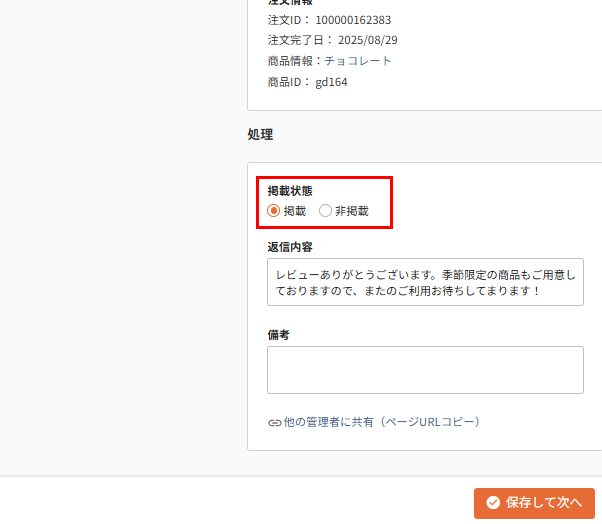The width and height of the screenshot is (602, 524).
Task: Click the chain link icon beside 他の管理者に共有
Action: [274, 423]
